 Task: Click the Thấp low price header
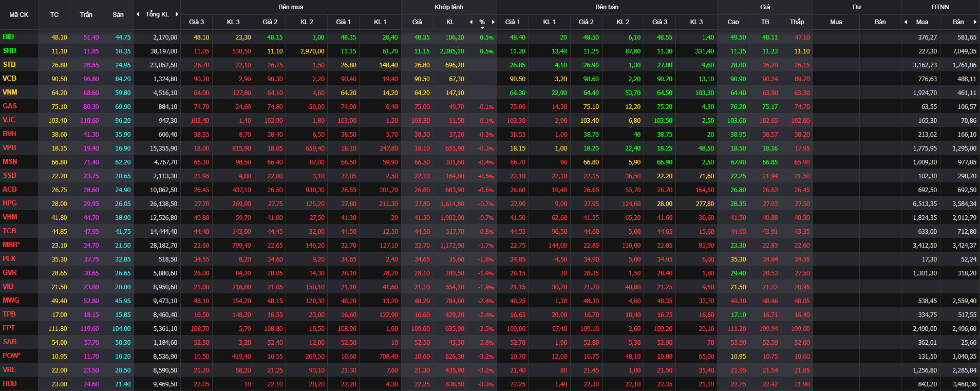point(797,22)
